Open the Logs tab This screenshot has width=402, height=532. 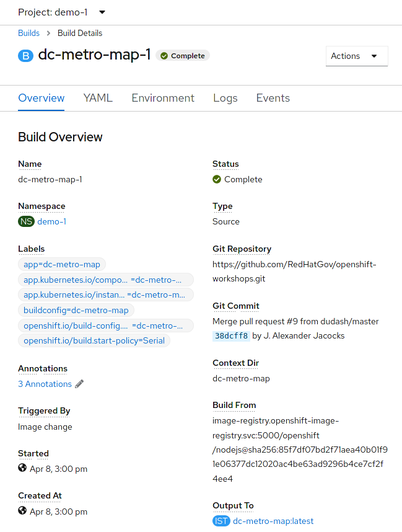click(x=225, y=98)
